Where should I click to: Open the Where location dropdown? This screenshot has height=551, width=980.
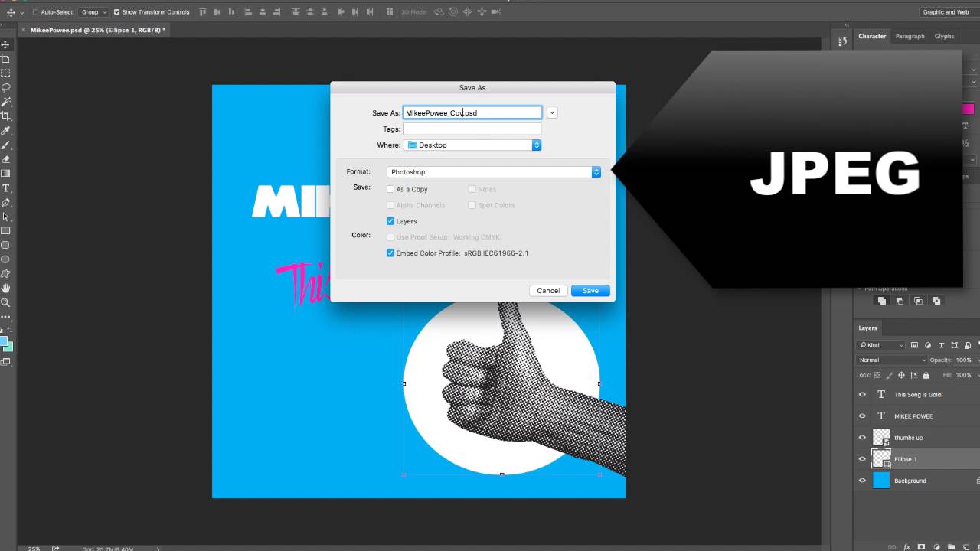pyautogui.click(x=472, y=145)
